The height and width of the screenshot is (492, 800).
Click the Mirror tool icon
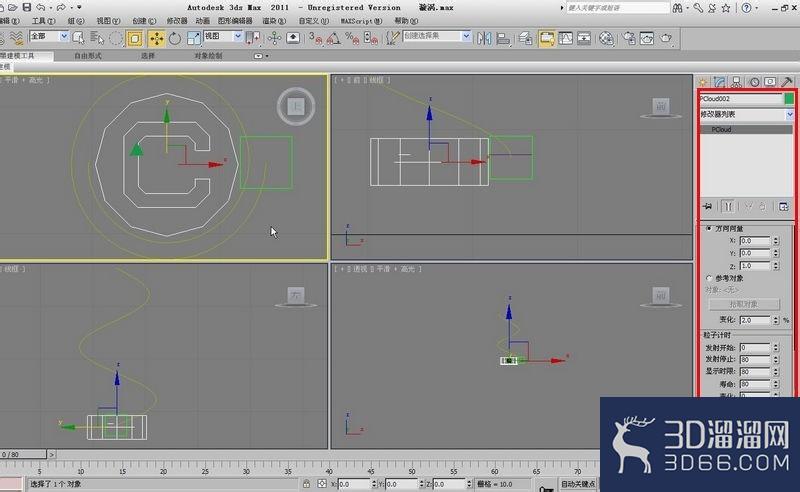[484, 38]
